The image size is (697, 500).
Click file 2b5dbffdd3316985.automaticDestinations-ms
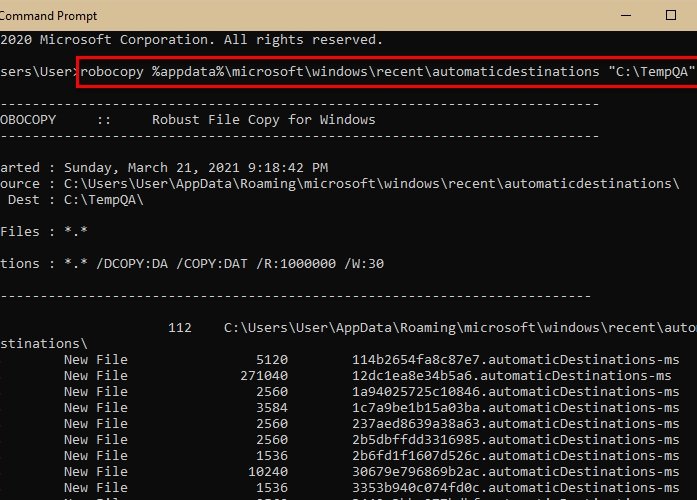pos(516,440)
